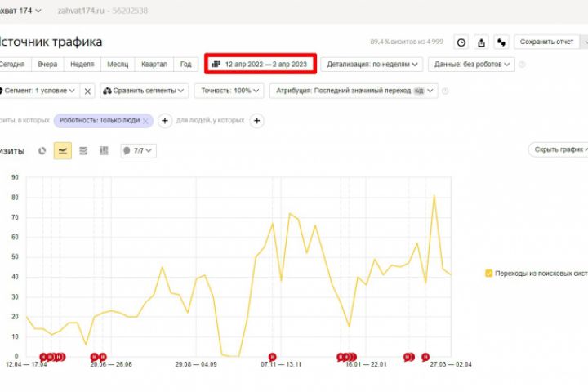Open the counter selector ахват 174
This screenshot has height=392, width=588.
pyautogui.click(x=20, y=11)
